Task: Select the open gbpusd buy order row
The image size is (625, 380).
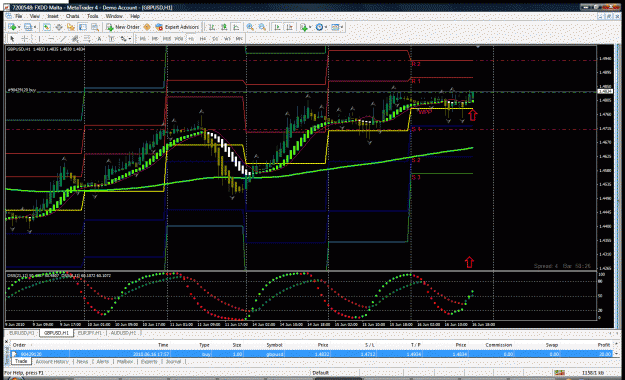Action: point(312,354)
